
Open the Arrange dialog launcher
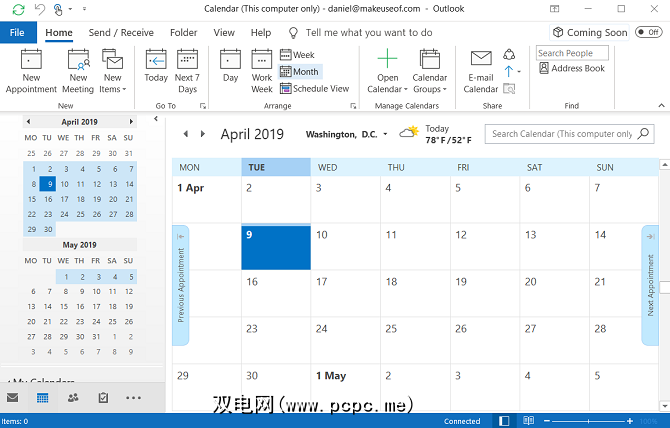353,106
